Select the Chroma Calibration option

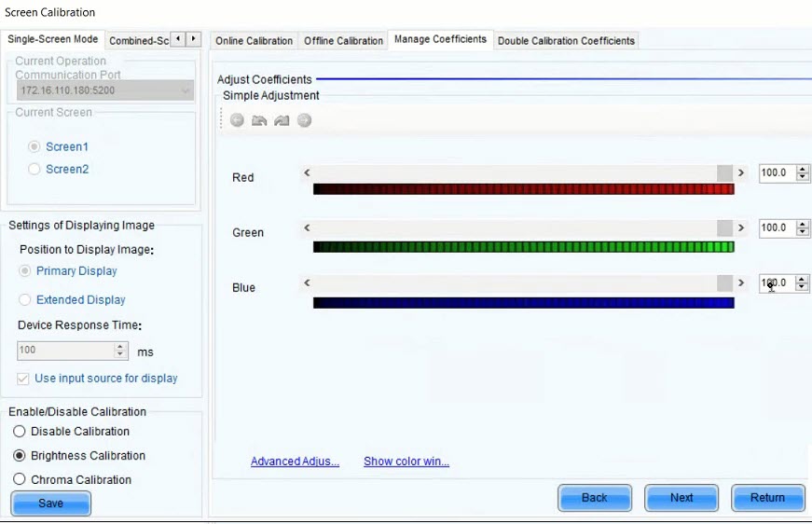click(20, 480)
